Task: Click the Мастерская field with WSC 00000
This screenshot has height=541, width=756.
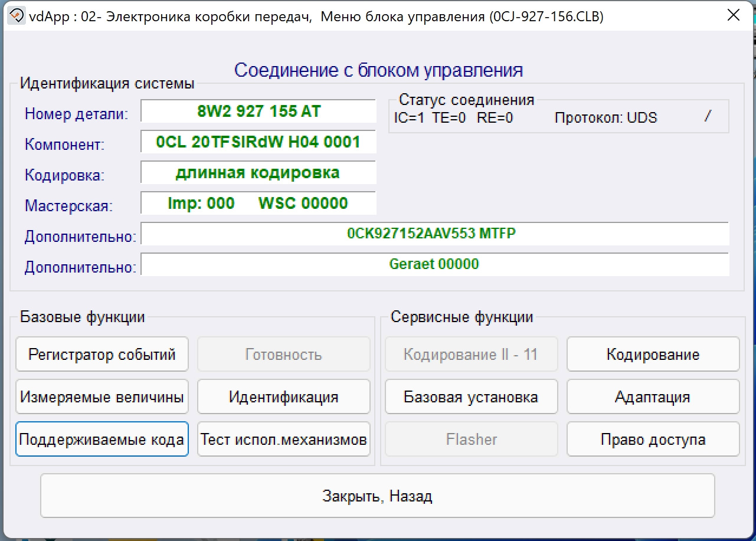Action: coord(258,204)
